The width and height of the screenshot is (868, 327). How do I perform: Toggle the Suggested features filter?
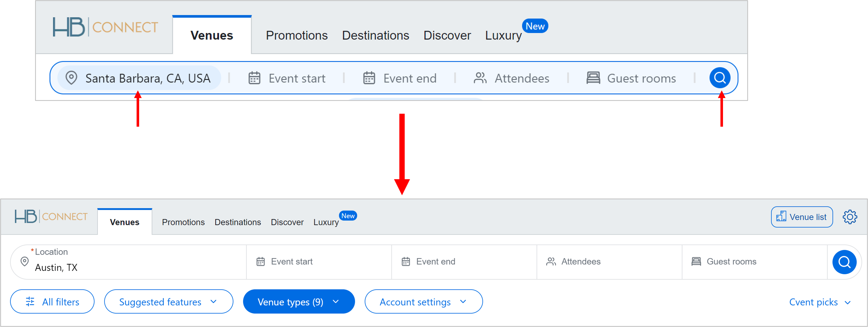168,301
